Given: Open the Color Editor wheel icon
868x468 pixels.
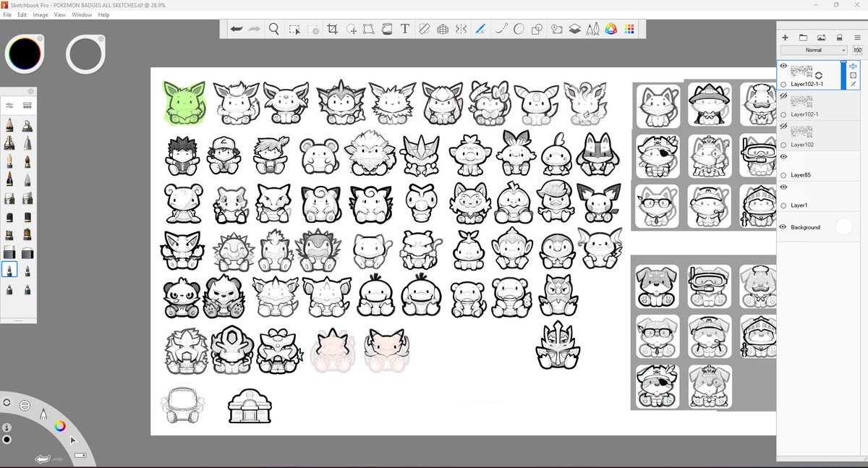Looking at the screenshot, I should pos(611,29).
